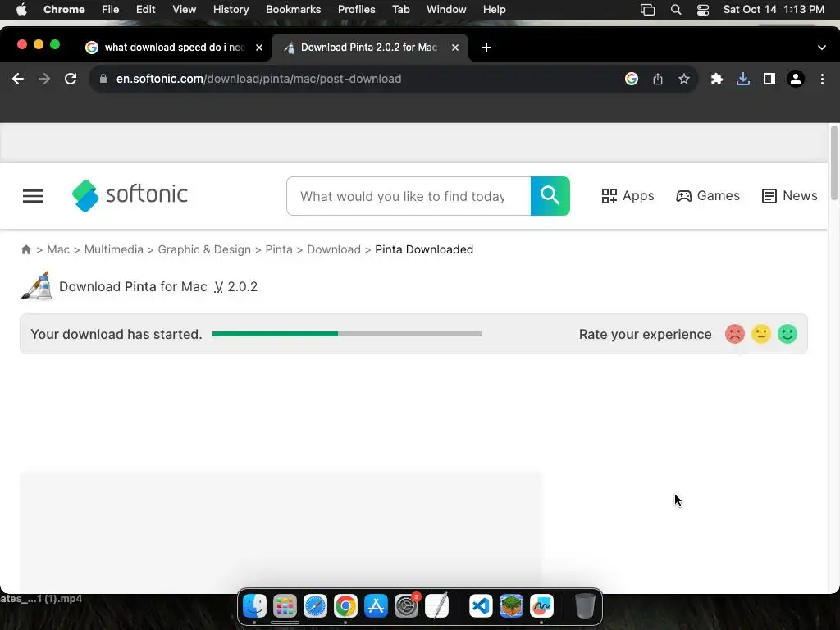Click the 'Pinta Downloaded' breadcrumb text
Image resolution: width=840 pixels, height=630 pixels.
point(424,249)
